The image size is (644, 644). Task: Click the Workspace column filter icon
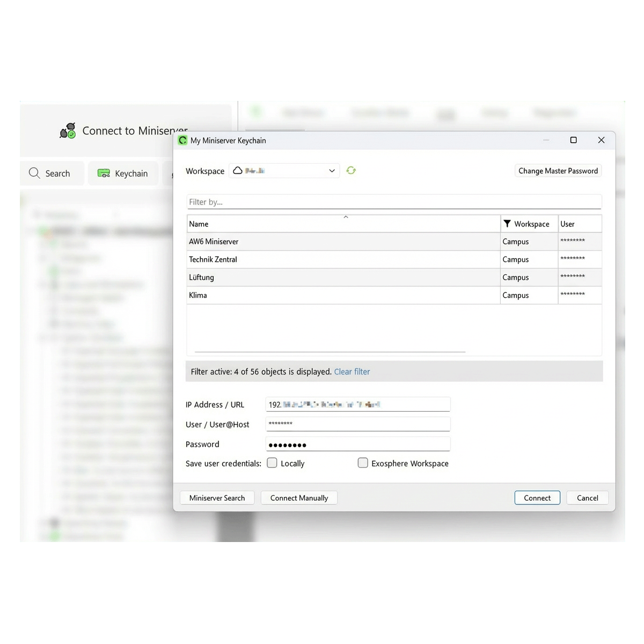pos(507,224)
